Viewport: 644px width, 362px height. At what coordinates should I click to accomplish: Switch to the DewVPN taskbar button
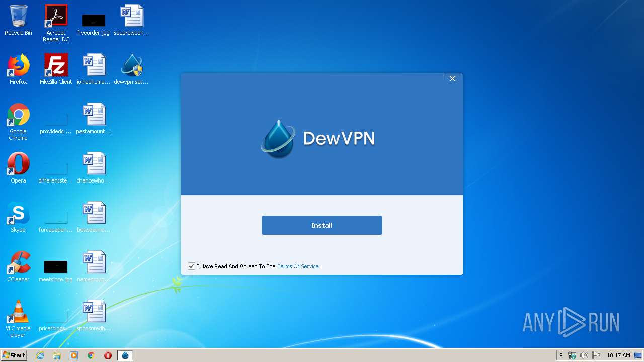[x=125, y=355]
